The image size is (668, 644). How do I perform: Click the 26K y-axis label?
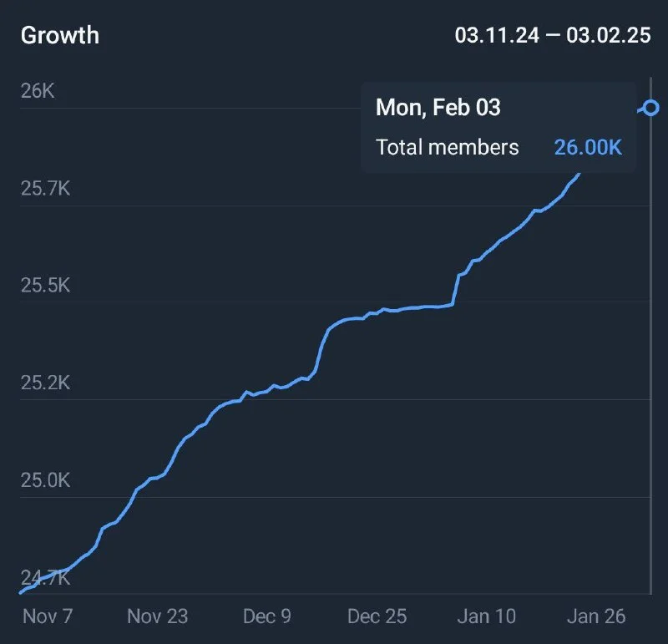coord(38,90)
